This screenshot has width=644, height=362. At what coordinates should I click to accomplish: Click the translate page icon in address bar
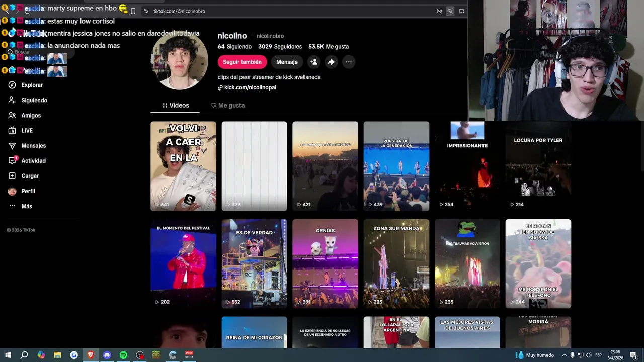[450, 11]
